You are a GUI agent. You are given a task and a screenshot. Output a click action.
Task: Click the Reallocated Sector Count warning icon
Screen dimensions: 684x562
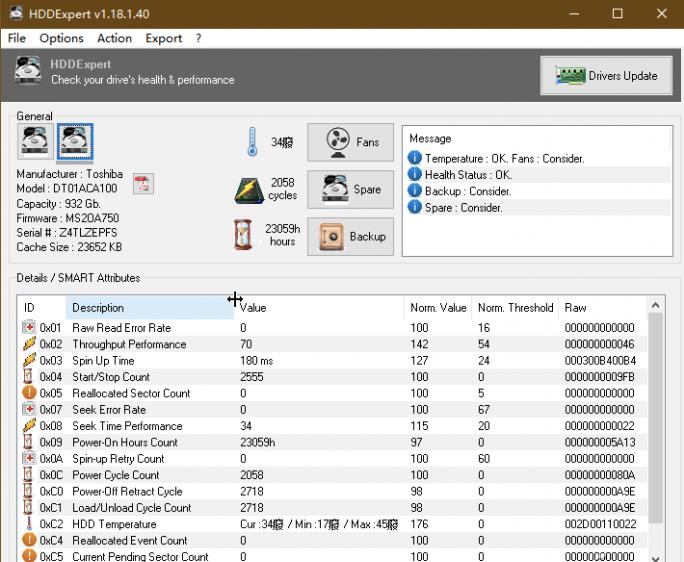(x=29, y=393)
